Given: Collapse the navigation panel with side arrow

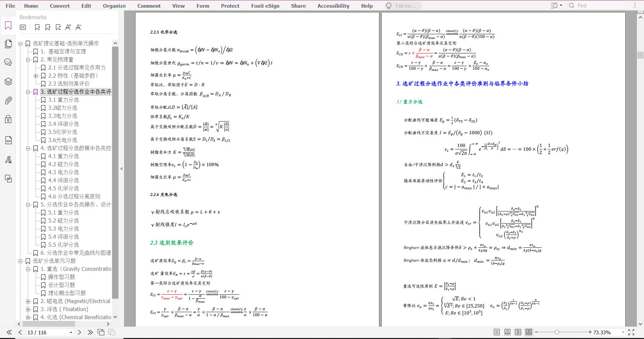Looking at the screenshot, I should coord(121,168).
